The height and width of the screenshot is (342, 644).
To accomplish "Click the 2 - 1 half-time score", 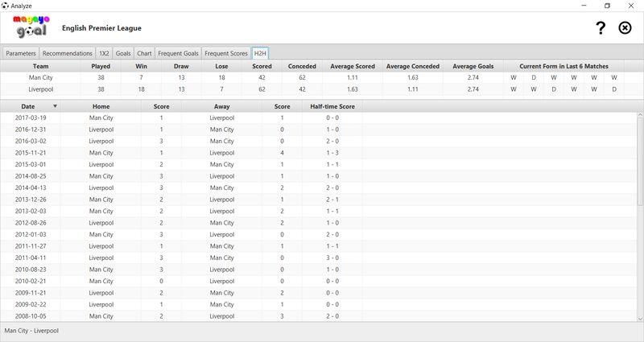I will point(332,200).
